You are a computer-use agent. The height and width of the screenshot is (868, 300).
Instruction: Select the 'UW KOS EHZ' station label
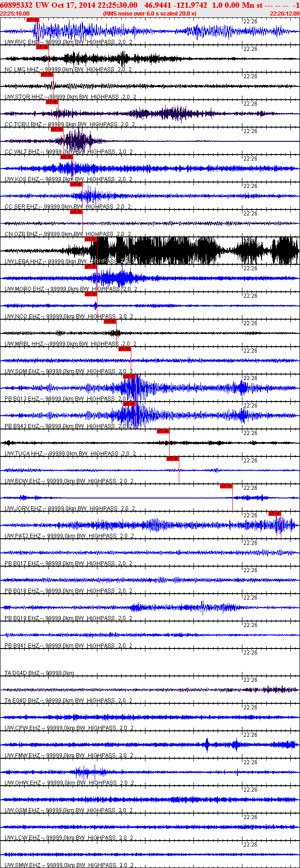[x=22, y=179]
